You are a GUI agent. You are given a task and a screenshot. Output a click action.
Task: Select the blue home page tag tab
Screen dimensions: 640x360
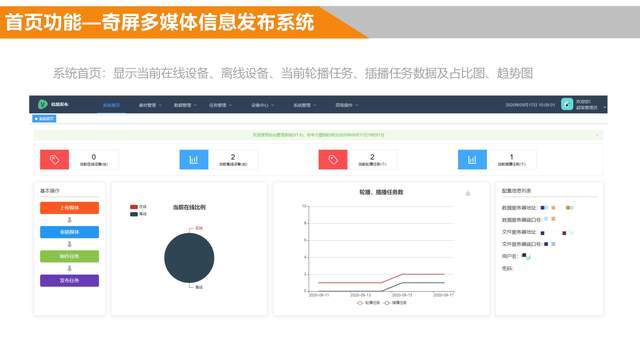pos(44,119)
